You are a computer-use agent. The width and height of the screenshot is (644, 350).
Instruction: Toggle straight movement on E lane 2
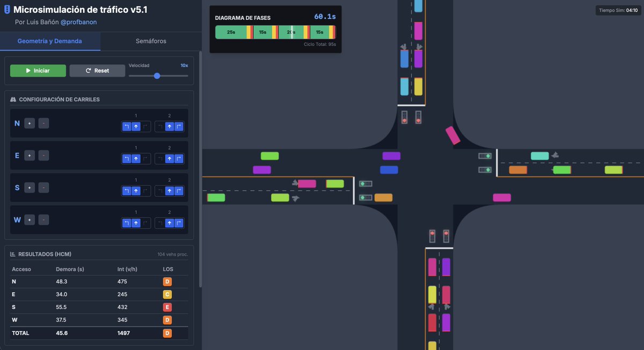click(x=170, y=159)
